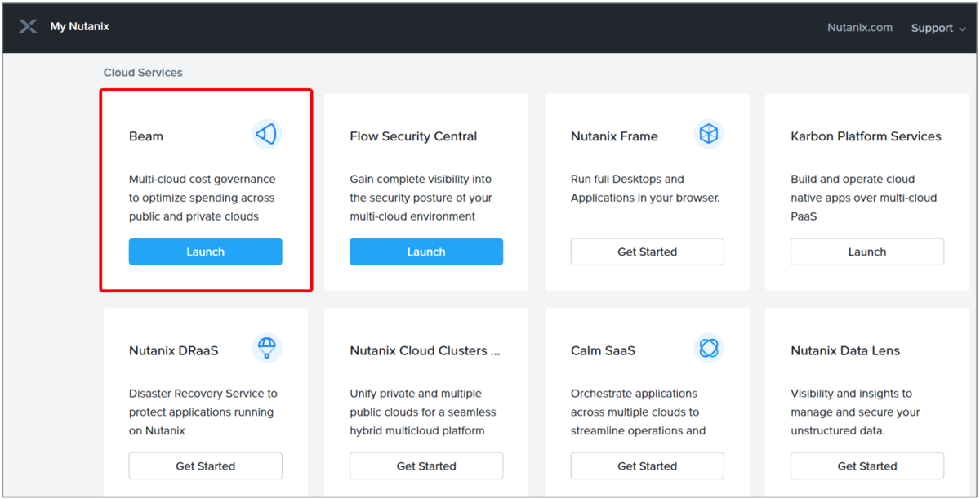Launch Karbon Platform Services
Screen dimensions: 980x499
(867, 252)
